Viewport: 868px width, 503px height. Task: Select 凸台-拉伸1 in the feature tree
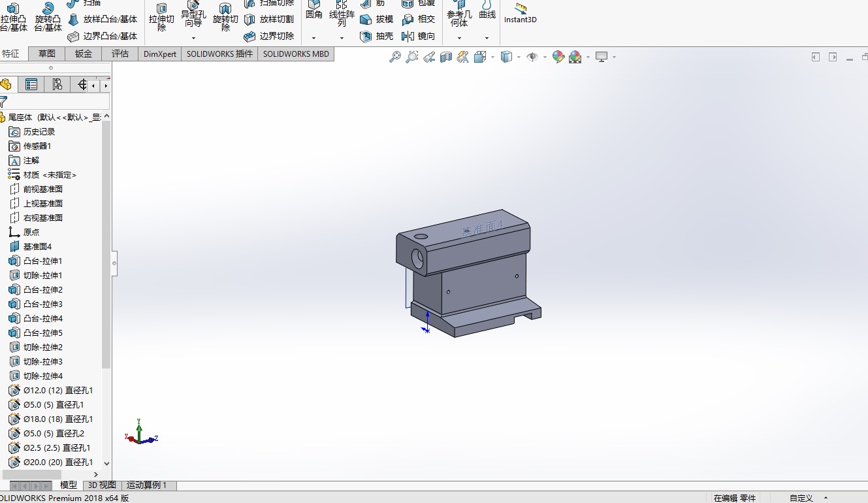pyautogui.click(x=35, y=261)
